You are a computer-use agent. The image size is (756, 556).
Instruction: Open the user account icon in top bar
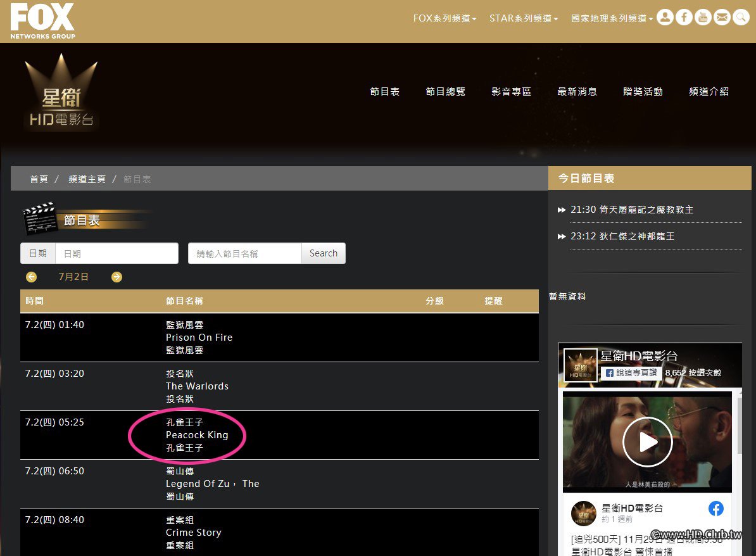[x=665, y=17]
